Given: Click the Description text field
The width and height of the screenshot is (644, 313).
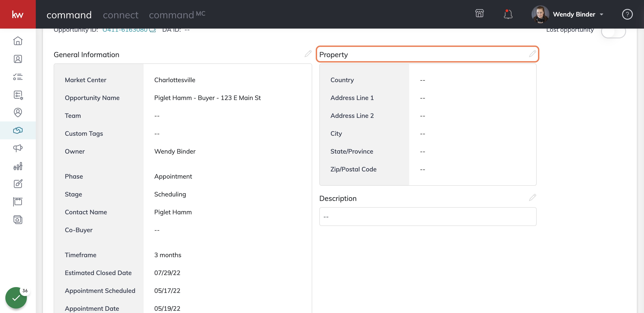Looking at the screenshot, I should (428, 217).
